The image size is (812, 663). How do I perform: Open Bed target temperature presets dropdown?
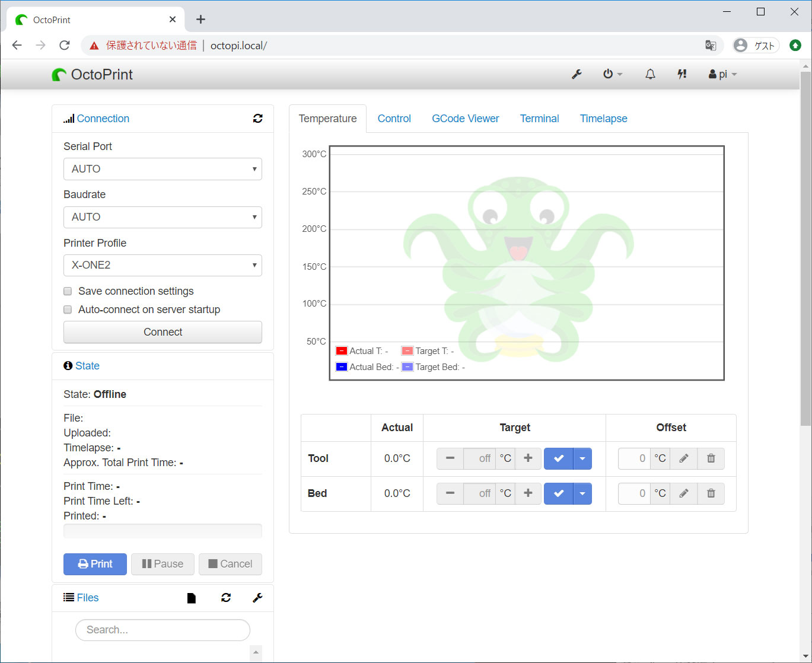point(582,493)
